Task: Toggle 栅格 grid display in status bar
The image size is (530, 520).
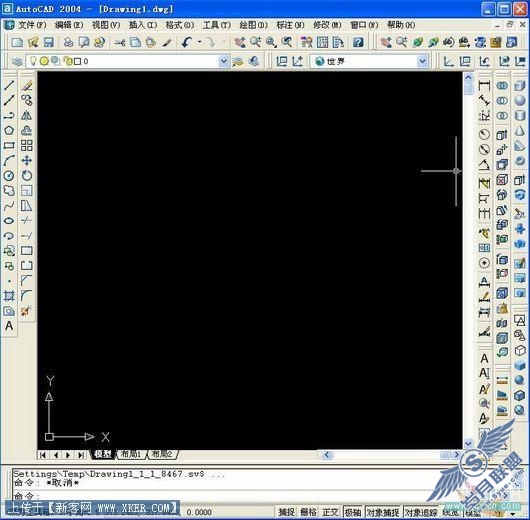Action: pos(308,512)
